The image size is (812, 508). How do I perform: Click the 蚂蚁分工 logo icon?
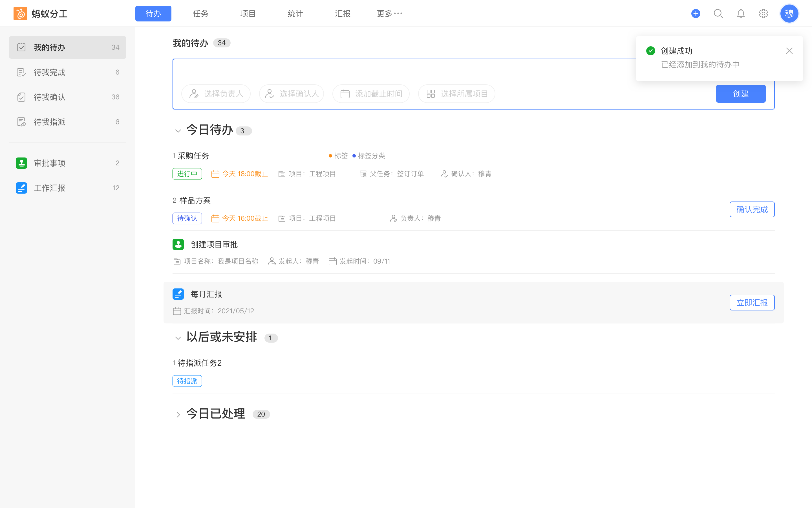coord(20,14)
